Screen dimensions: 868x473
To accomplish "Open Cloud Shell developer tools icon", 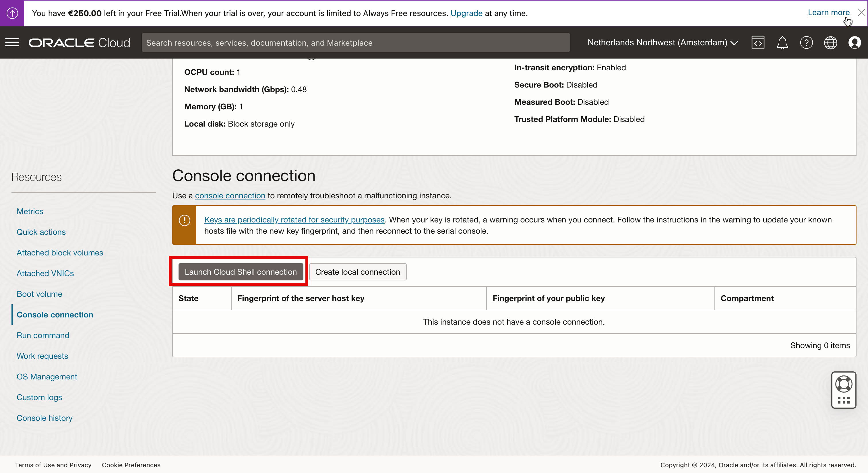I will 757,42.
